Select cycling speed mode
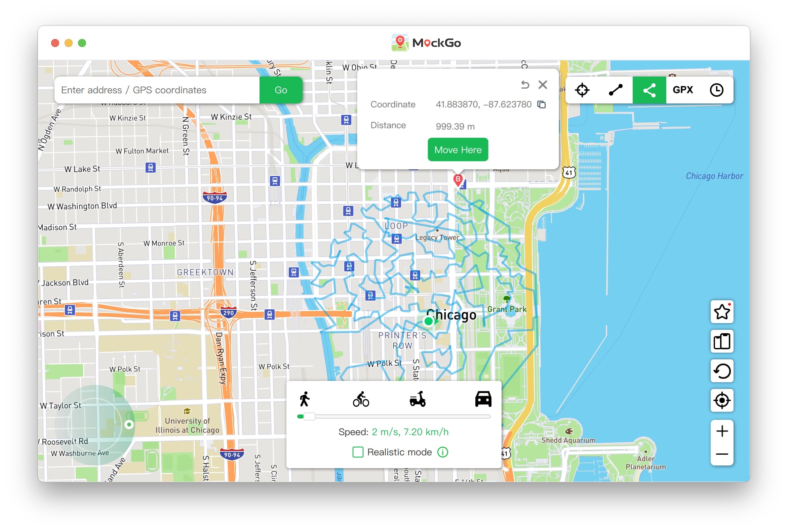The height and width of the screenshot is (532, 788). click(x=361, y=399)
